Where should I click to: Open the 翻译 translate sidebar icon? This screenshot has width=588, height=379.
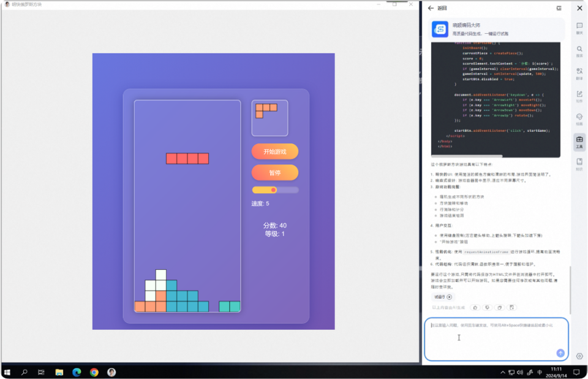[579, 74]
